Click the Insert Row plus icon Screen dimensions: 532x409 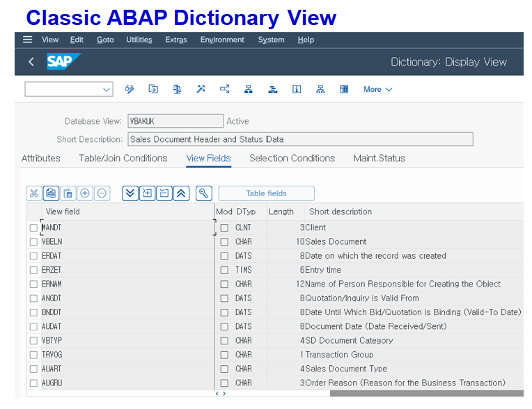coord(85,193)
